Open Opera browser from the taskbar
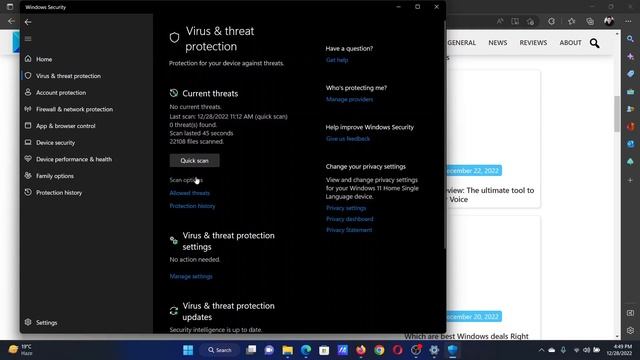Screen dimensions: 640x360 coord(398,350)
